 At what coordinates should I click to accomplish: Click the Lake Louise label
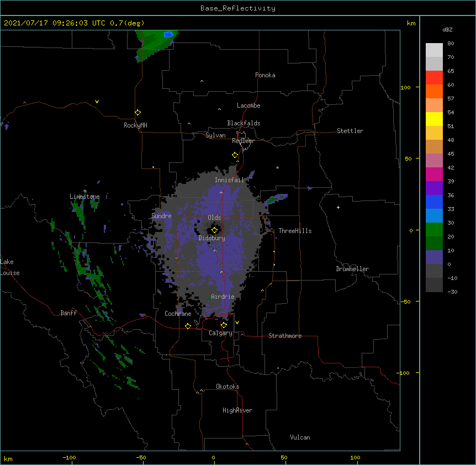(10, 267)
